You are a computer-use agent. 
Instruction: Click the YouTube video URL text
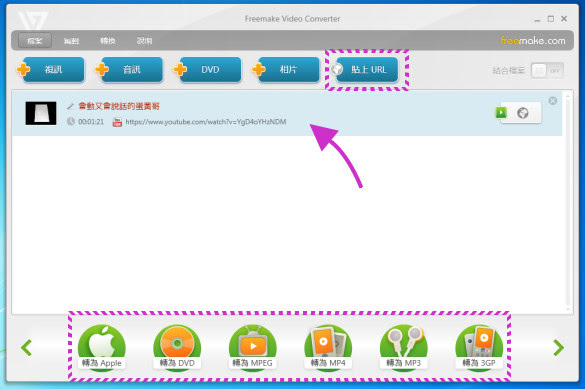[x=206, y=122]
